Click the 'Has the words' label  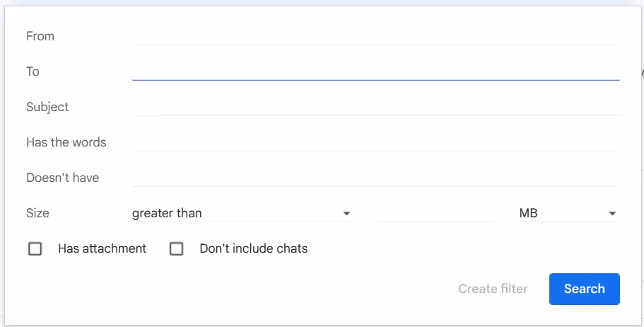(x=66, y=142)
